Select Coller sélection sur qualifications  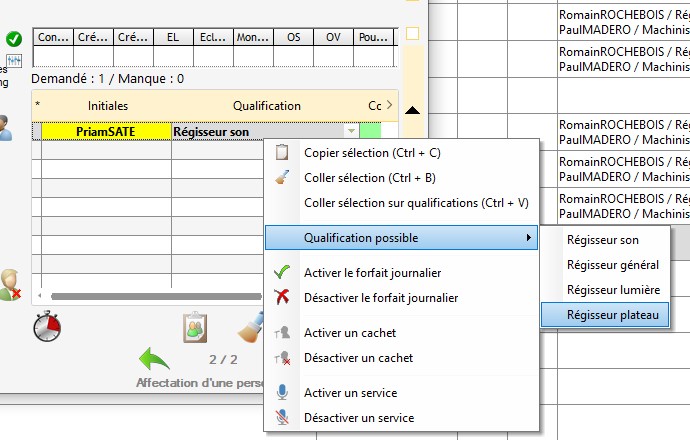click(x=416, y=203)
